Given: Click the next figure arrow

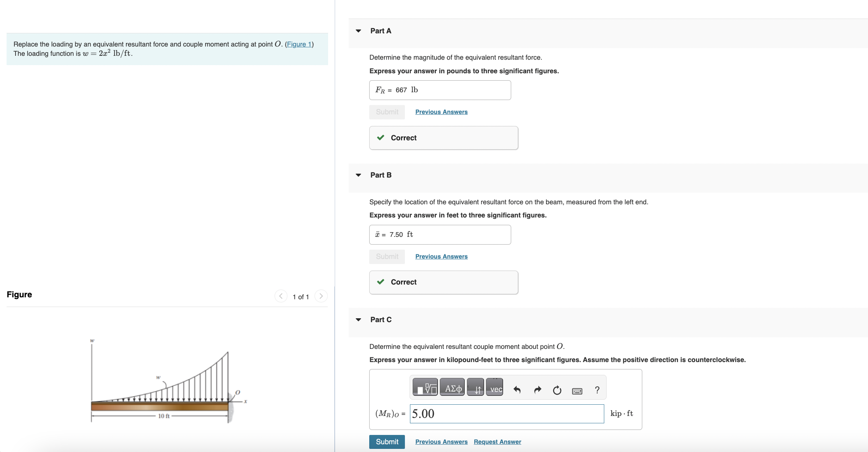Looking at the screenshot, I should pos(321,296).
